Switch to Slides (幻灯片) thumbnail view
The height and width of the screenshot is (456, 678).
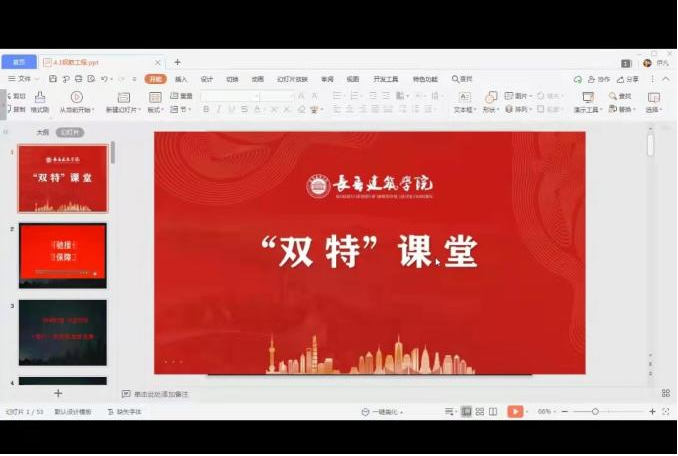click(69, 132)
